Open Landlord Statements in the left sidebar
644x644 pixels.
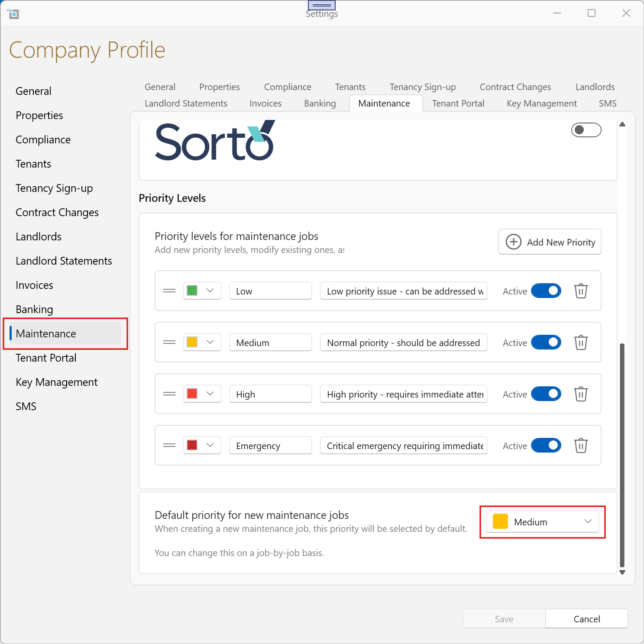pyautogui.click(x=64, y=261)
